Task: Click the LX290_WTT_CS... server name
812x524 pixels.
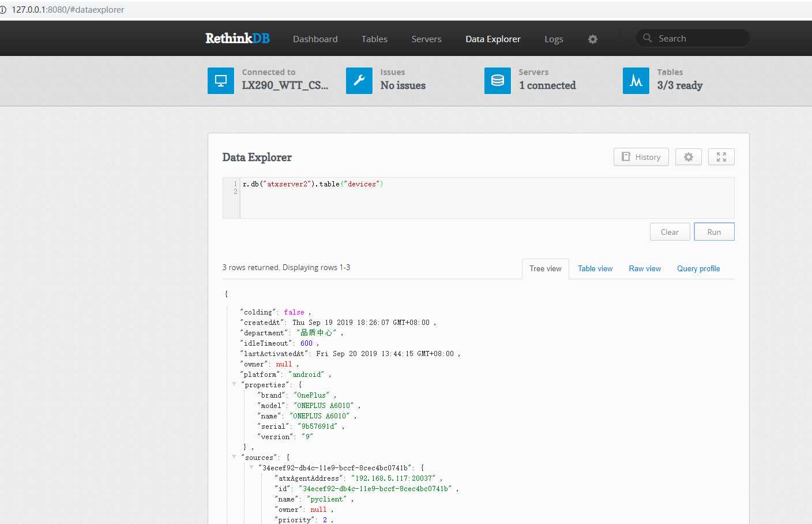Action: pos(285,85)
